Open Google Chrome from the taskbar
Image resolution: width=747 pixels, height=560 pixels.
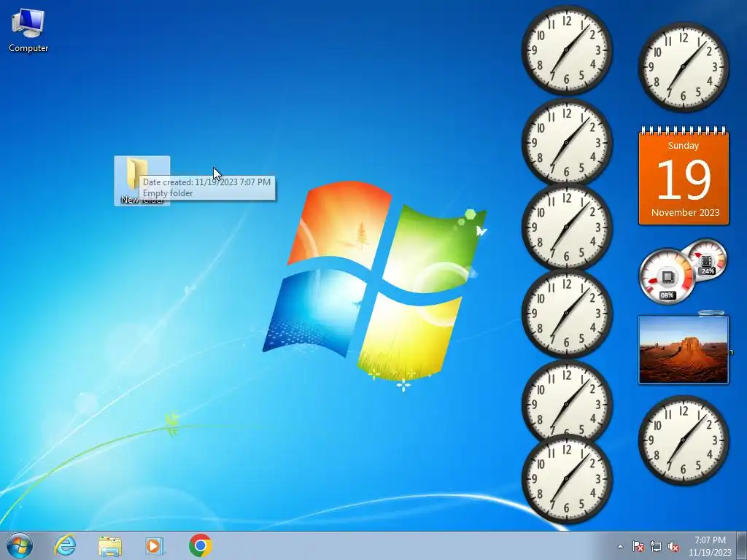[200, 545]
